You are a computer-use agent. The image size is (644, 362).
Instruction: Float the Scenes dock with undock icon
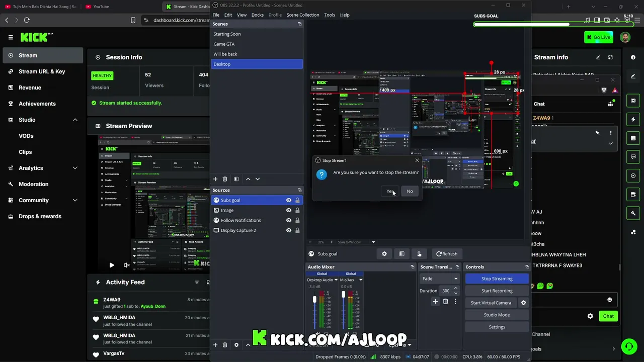(x=300, y=24)
